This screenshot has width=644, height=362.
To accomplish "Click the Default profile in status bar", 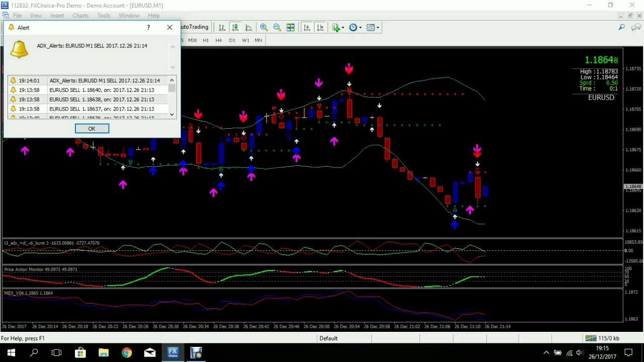I will pos(329,338).
